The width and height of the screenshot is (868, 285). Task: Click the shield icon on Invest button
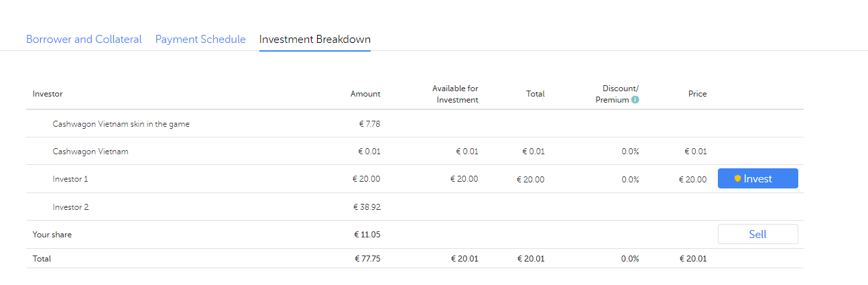point(737,179)
